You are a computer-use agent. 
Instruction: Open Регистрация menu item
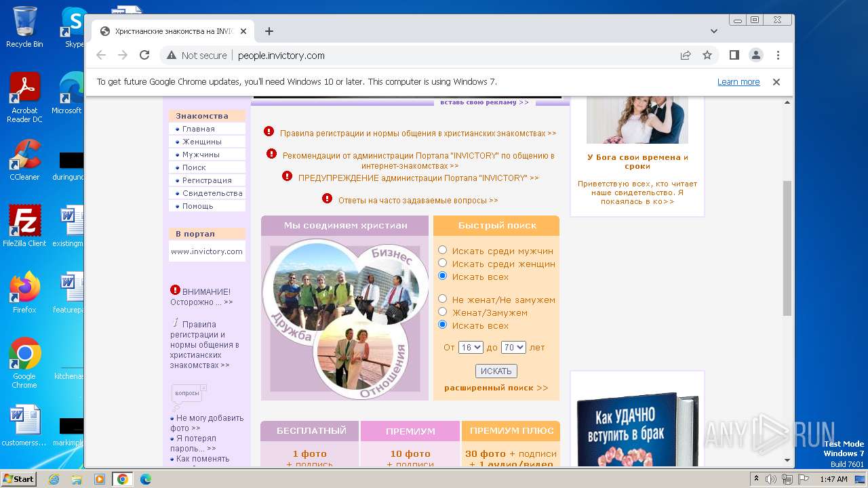coord(207,180)
